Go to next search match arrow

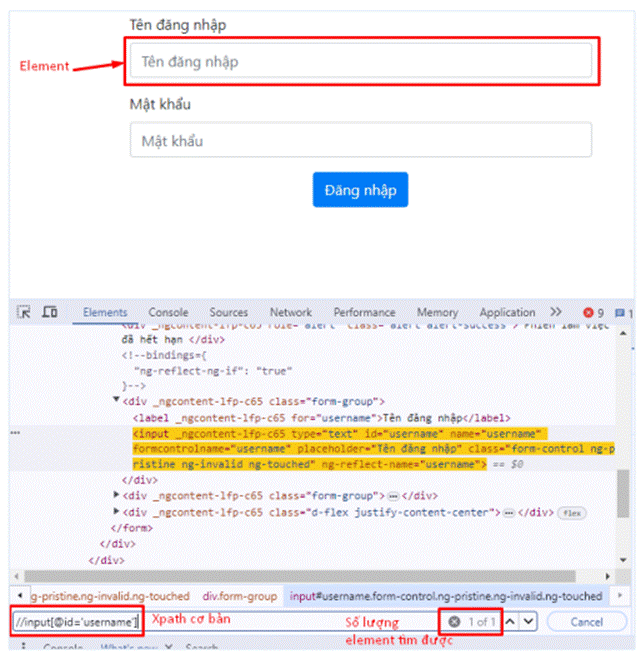click(x=529, y=622)
